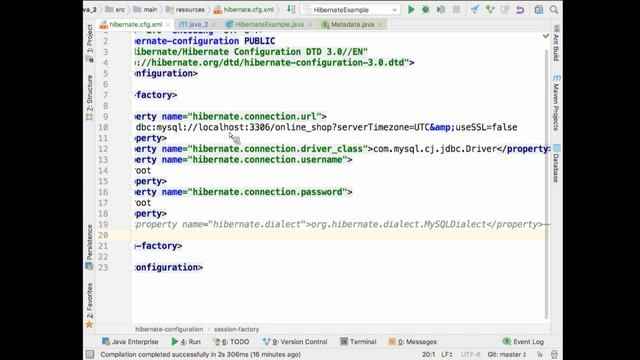640x360 pixels.
Task: Click the com.mysql.cj.jdbc.Driver text
Action: point(435,149)
